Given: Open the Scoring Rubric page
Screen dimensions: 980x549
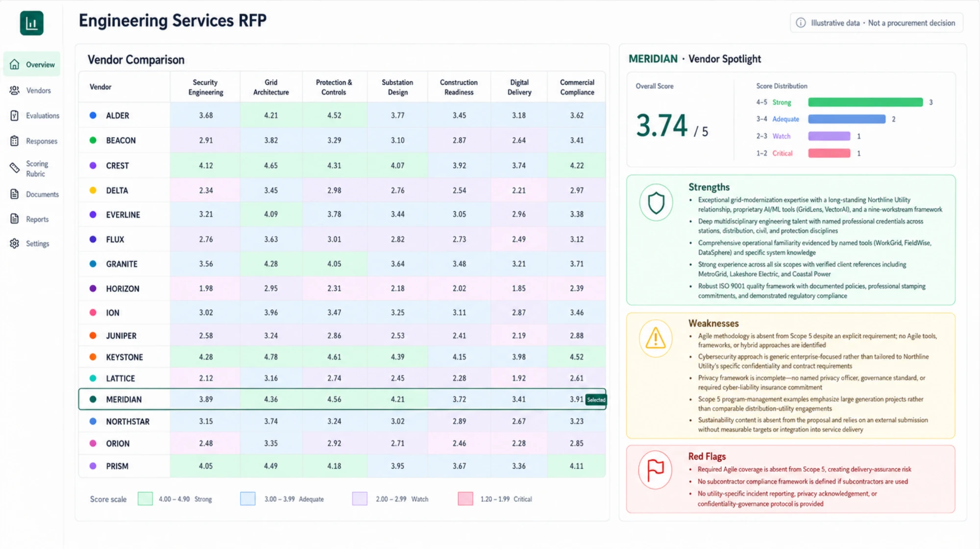Looking at the screenshot, I should coord(32,169).
